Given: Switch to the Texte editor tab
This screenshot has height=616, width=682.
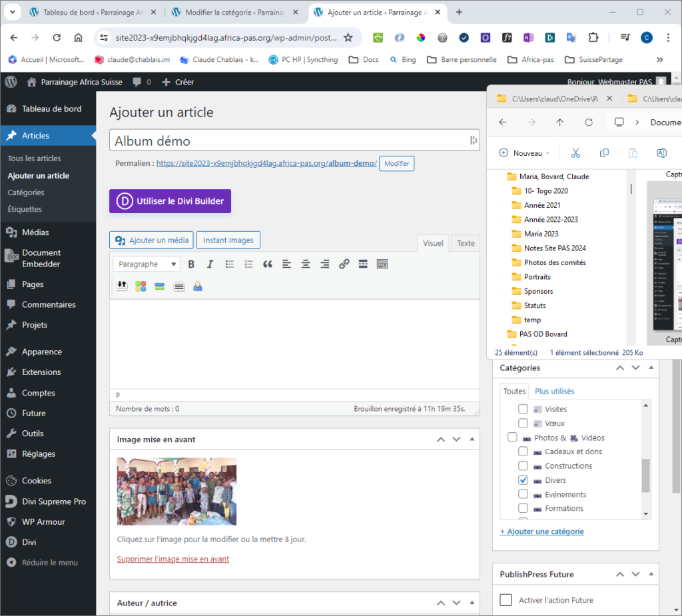Looking at the screenshot, I should pos(466,244).
